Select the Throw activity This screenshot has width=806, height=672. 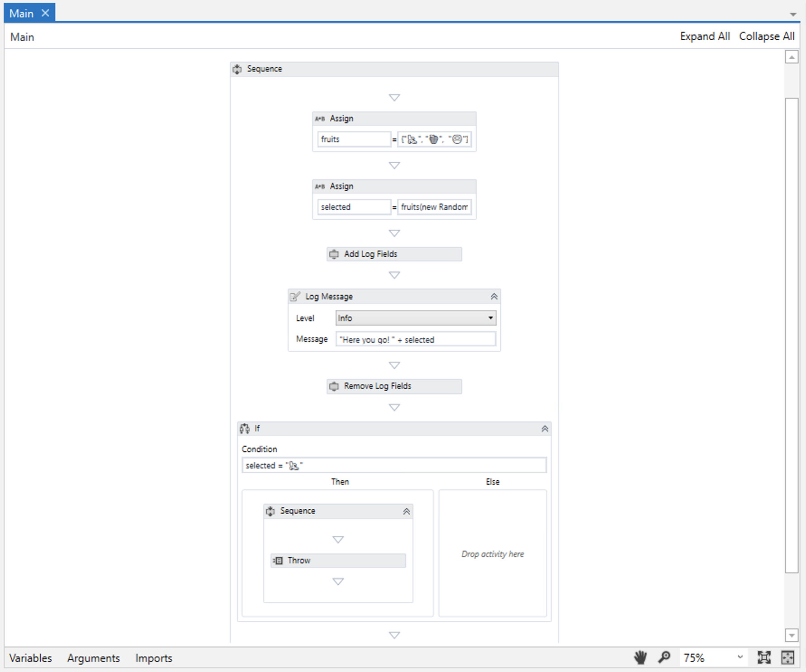338,561
